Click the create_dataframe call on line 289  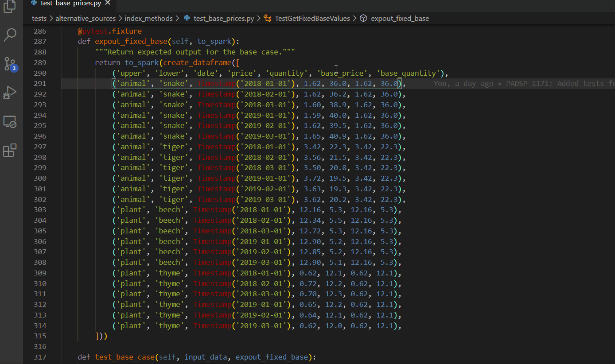pyautogui.click(x=197, y=63)
